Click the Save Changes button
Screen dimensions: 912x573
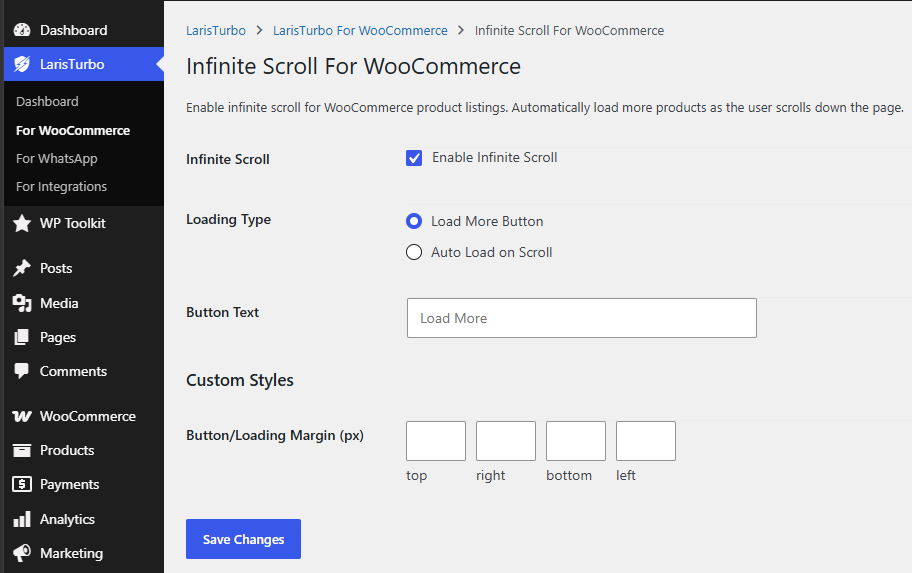point(243,539)
